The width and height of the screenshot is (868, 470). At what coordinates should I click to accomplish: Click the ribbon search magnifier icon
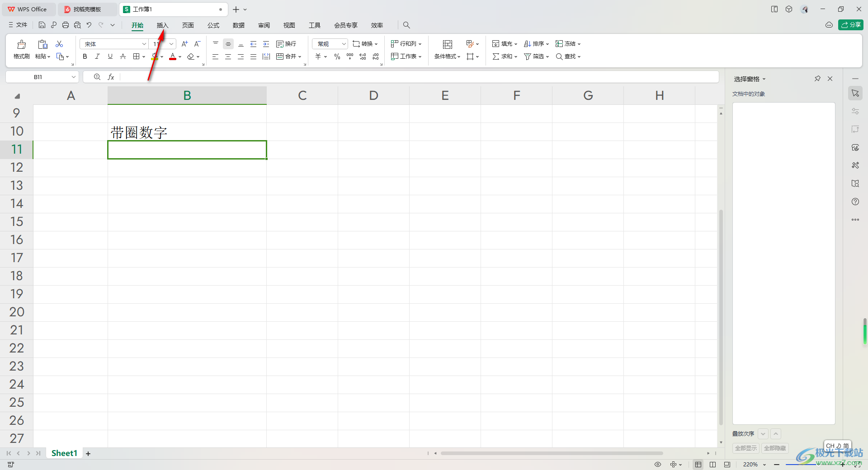tap(406, 25)
